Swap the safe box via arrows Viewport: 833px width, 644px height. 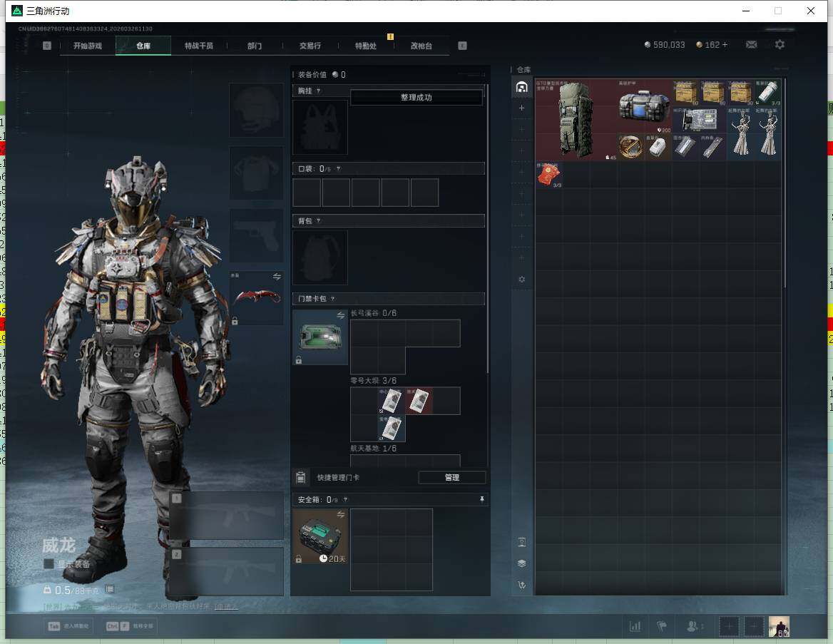(x=340, y=514)
